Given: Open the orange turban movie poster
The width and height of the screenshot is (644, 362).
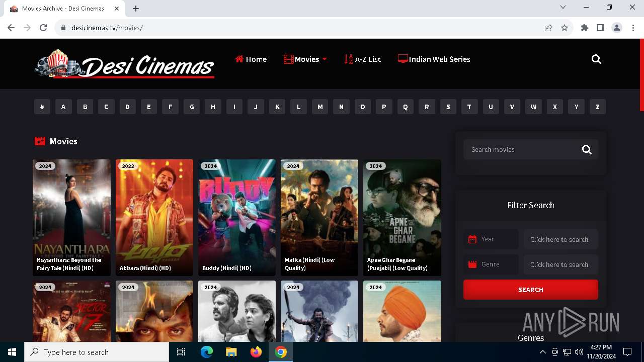Looking at the screenshot, I should 402,311.
